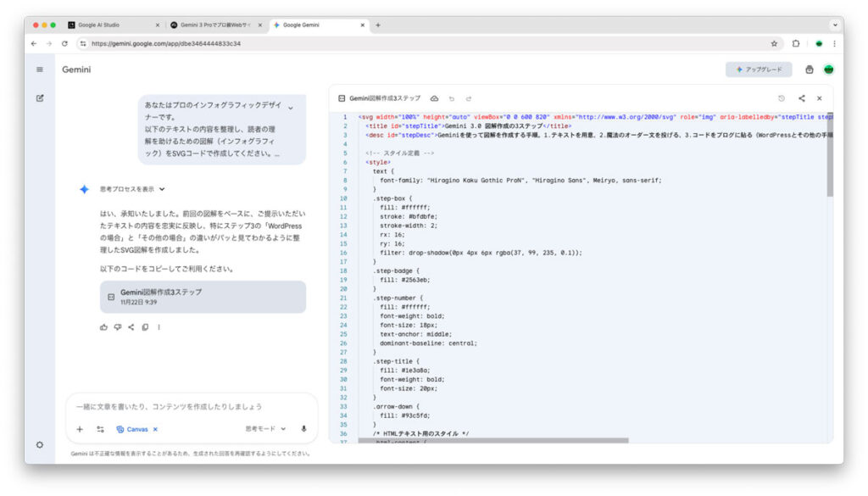The image size is (868, 496).
Task: Click the thumbs up icon under the response
Action: coord(104,326)
